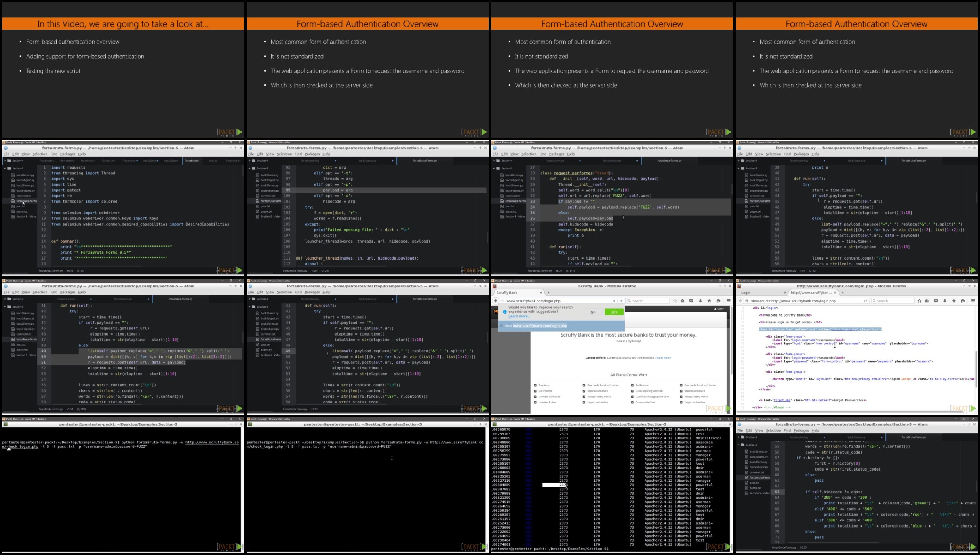
Task: Open URL history dropdown in Scruffy Bank Firefox window
Action: (614, 301)
